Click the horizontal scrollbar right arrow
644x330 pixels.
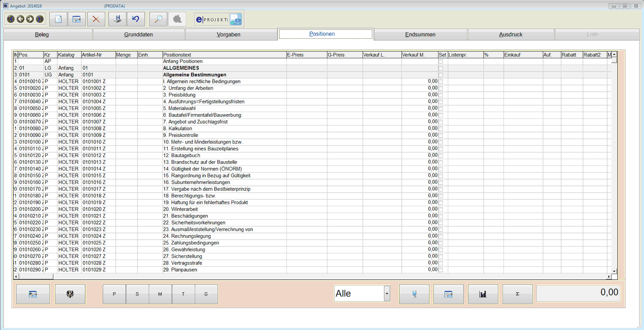(x=609, y=277)
